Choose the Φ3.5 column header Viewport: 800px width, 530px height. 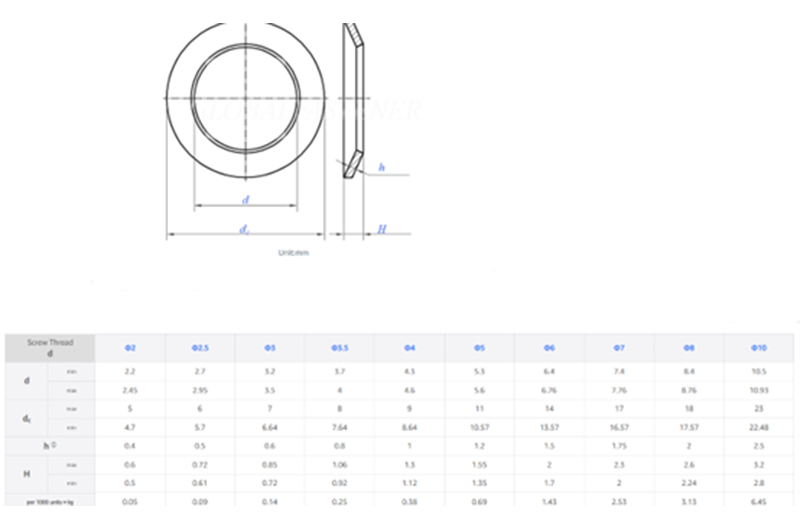pyautogui.click(x=339, y=348)
